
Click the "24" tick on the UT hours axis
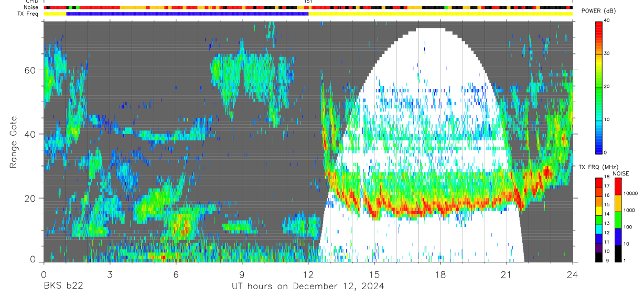point(573,273)
